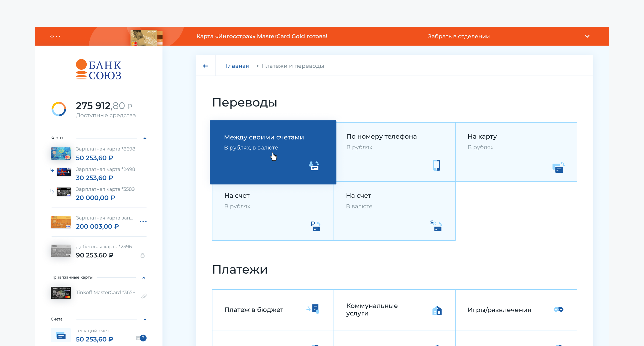This screenshot has height=346, width=644.
Task: Select the Зарплатная карта *3589 thumbnail
Action: (x=64, y=192)
